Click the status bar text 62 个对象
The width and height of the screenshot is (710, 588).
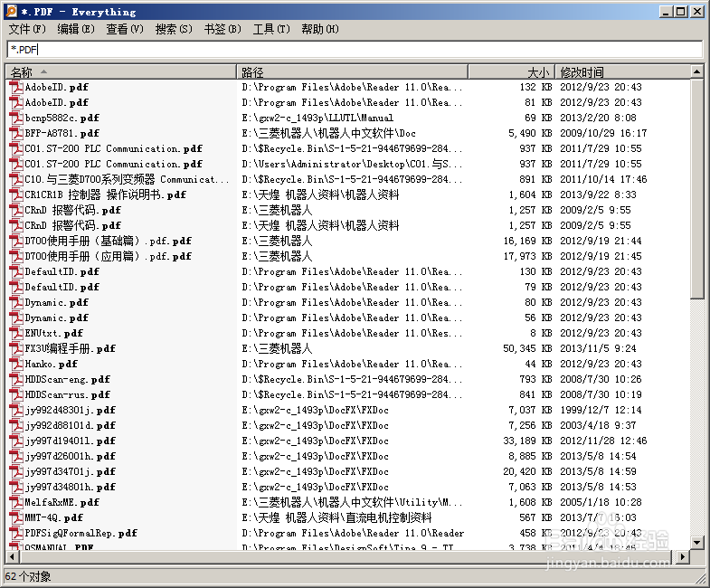[28, 576]
